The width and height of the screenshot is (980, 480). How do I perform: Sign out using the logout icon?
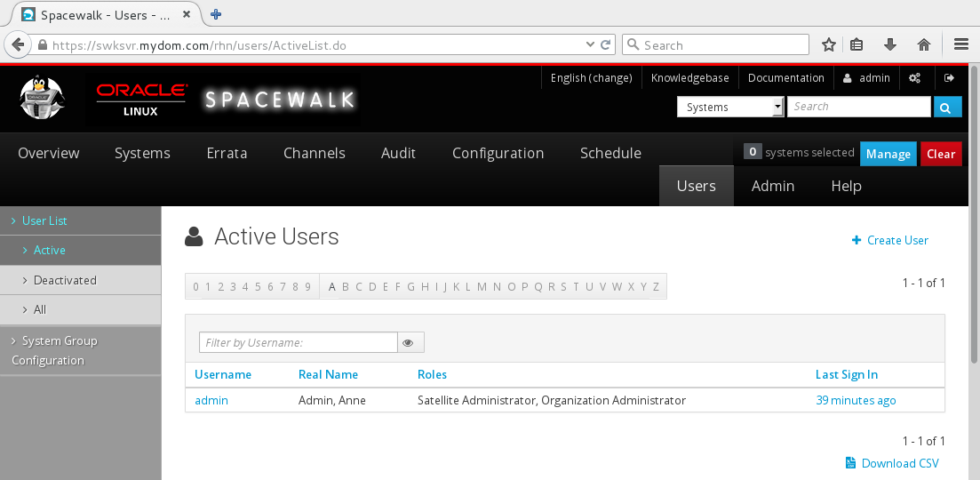950,78
